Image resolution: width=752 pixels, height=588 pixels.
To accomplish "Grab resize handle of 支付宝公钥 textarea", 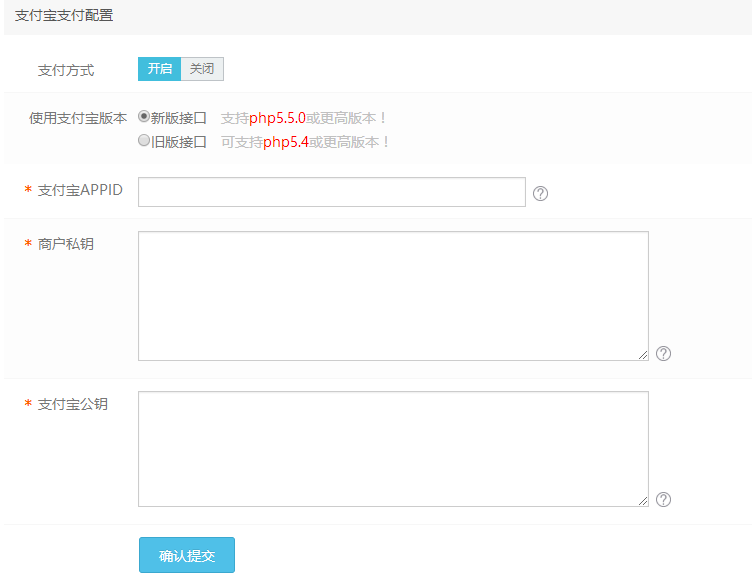I will (643, 501).
